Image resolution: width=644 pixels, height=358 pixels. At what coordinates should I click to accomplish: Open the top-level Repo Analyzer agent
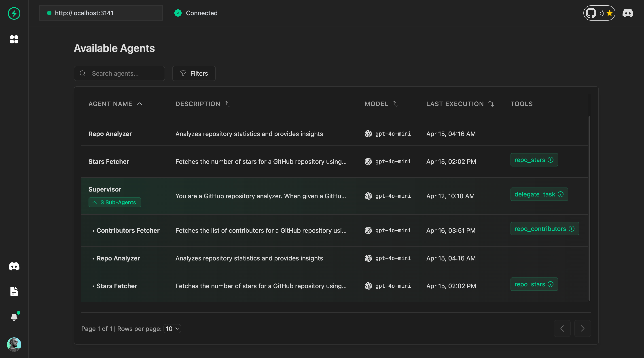[x=334, y=134]
